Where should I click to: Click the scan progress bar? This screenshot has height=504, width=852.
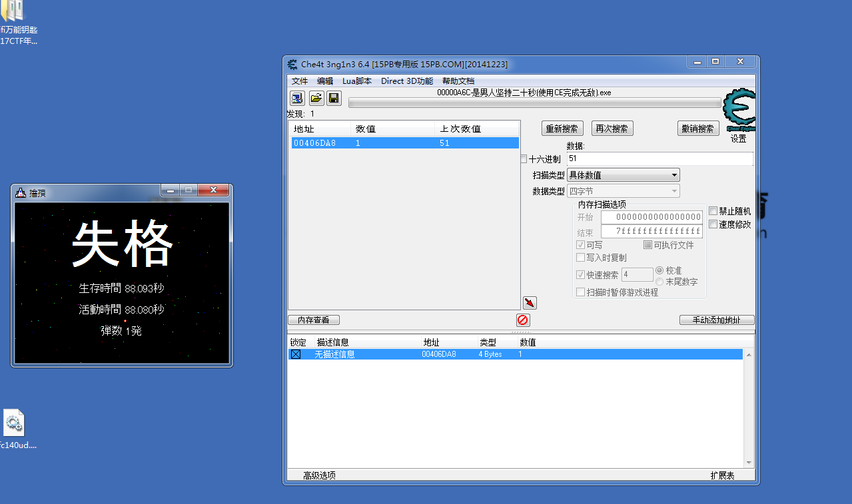534,103
